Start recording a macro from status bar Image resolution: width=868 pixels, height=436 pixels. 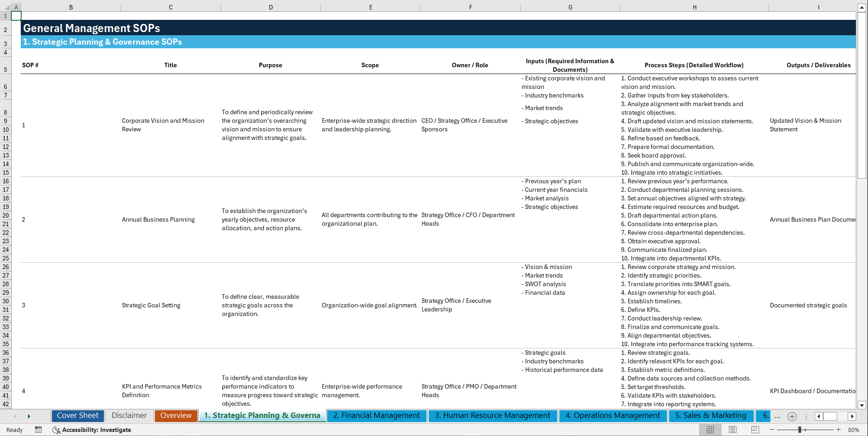pyautogui.click(x=38, y=430)
